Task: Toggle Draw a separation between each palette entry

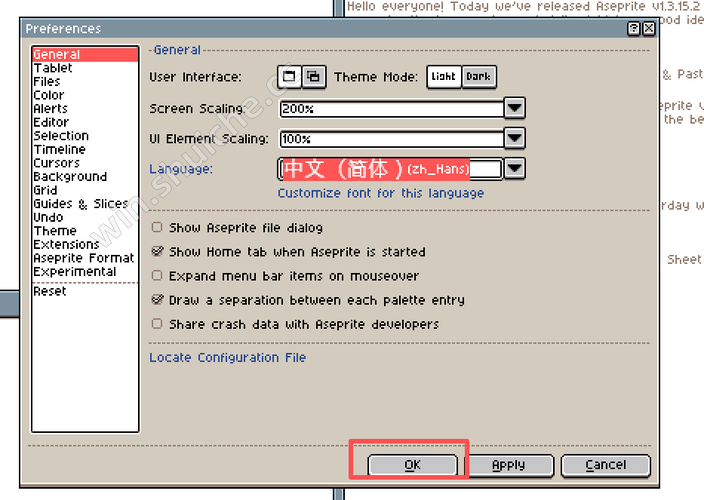Action: (157, 299)
